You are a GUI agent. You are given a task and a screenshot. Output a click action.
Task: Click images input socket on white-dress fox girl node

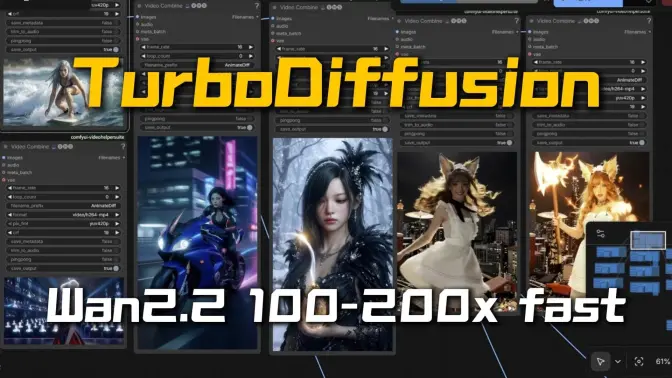tap(397, 32)
